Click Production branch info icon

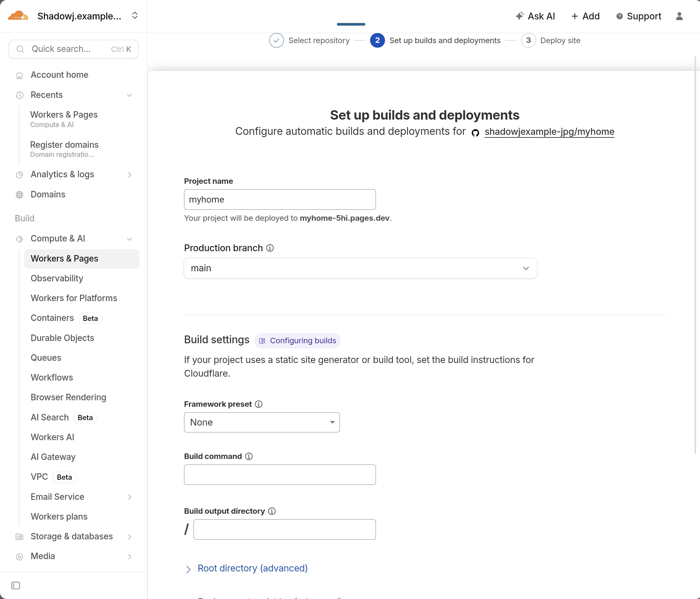coord(270,248)
